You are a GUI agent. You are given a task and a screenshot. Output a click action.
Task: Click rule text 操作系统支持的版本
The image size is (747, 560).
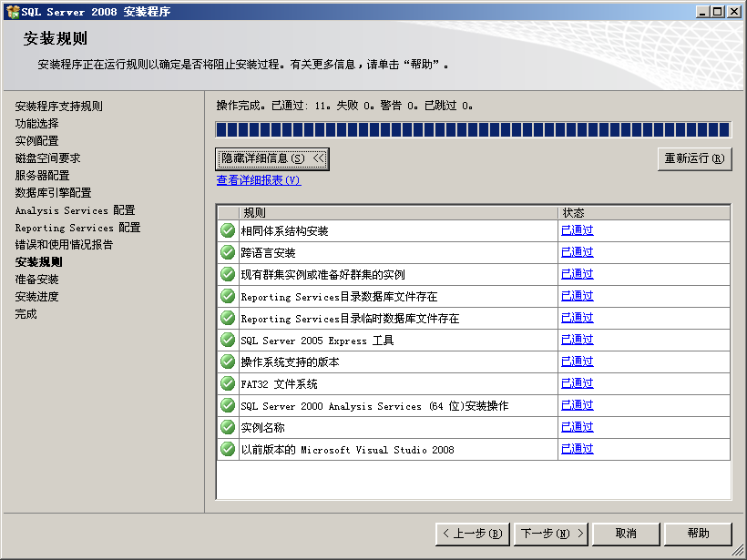pos(290,362)
